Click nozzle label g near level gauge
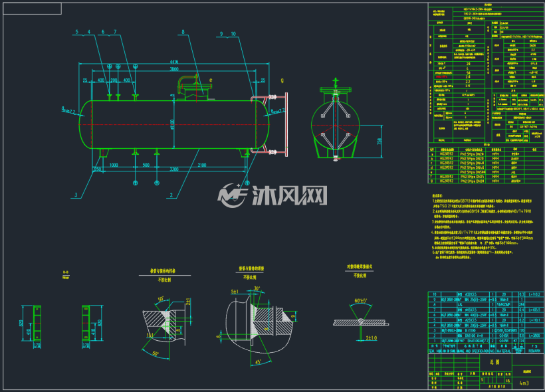 (x=282, y=80)
